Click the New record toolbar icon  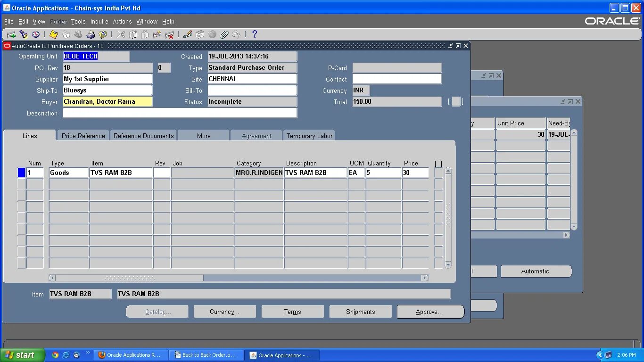coord(11,34)
